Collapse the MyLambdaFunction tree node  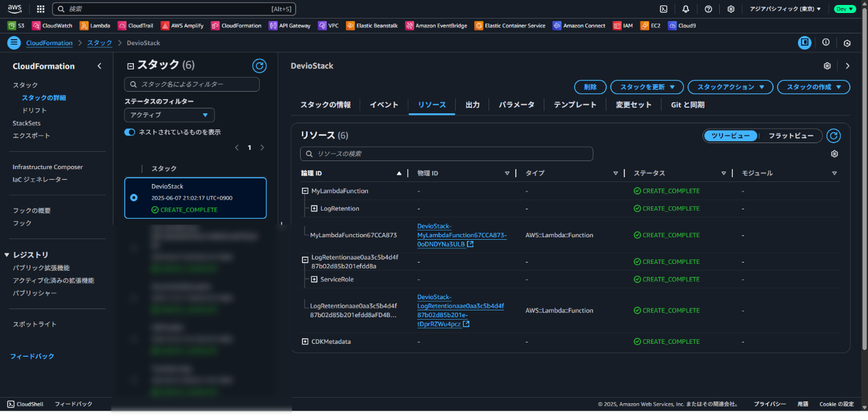click(x=305, y=191)
